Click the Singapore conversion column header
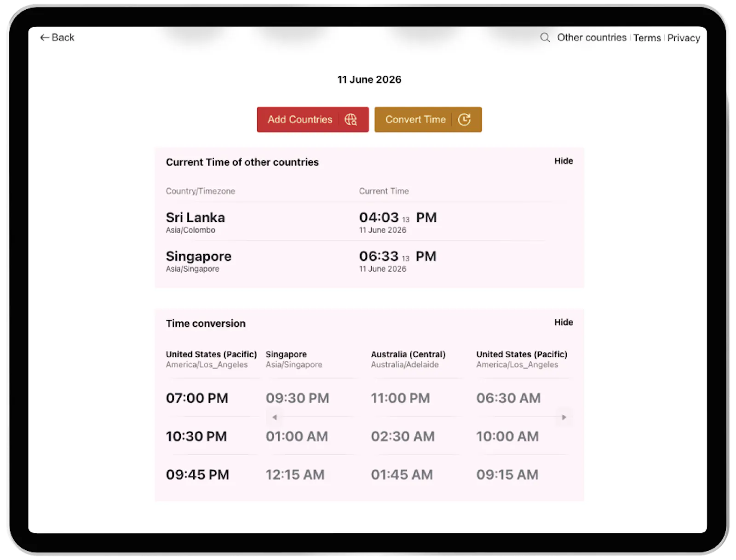Viewport: 736px width, 560px height. click(286, 354)
